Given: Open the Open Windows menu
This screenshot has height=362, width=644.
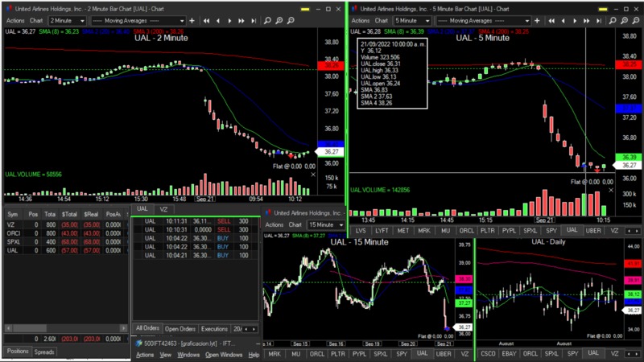Looking at the screenshot, I should coord(223,355).
